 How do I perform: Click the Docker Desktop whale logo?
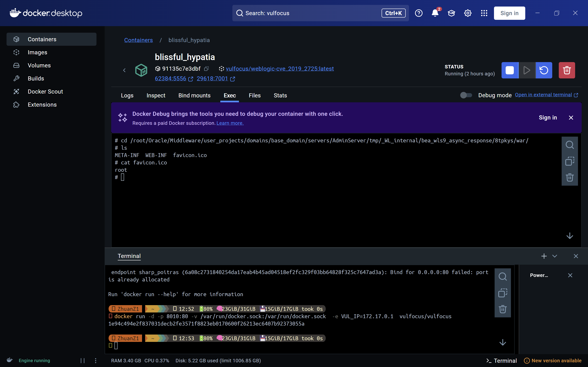(46, 13)
